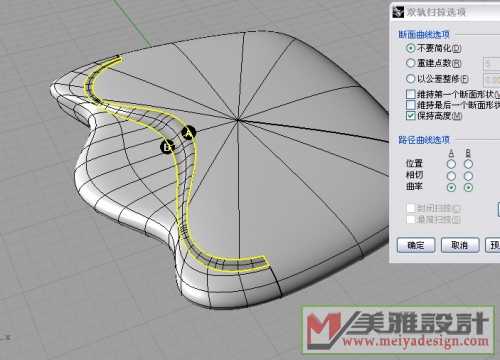Click the 位置 row label
Screen dimensions: 500x360
click(414, 163)
